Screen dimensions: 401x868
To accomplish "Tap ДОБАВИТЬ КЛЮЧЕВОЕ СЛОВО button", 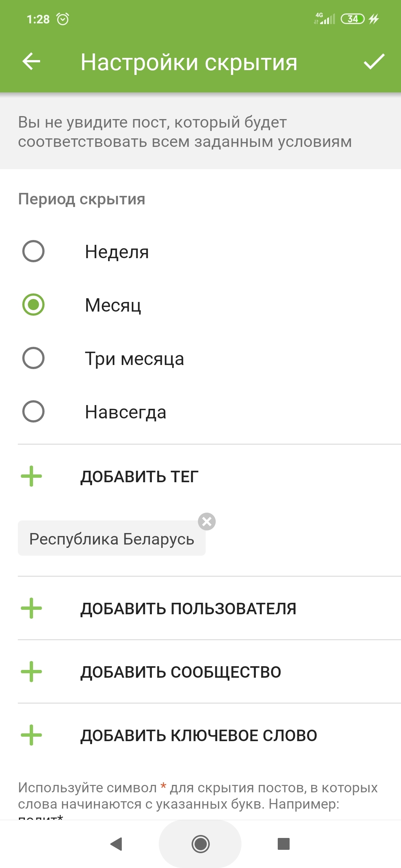I will point(199,736).
